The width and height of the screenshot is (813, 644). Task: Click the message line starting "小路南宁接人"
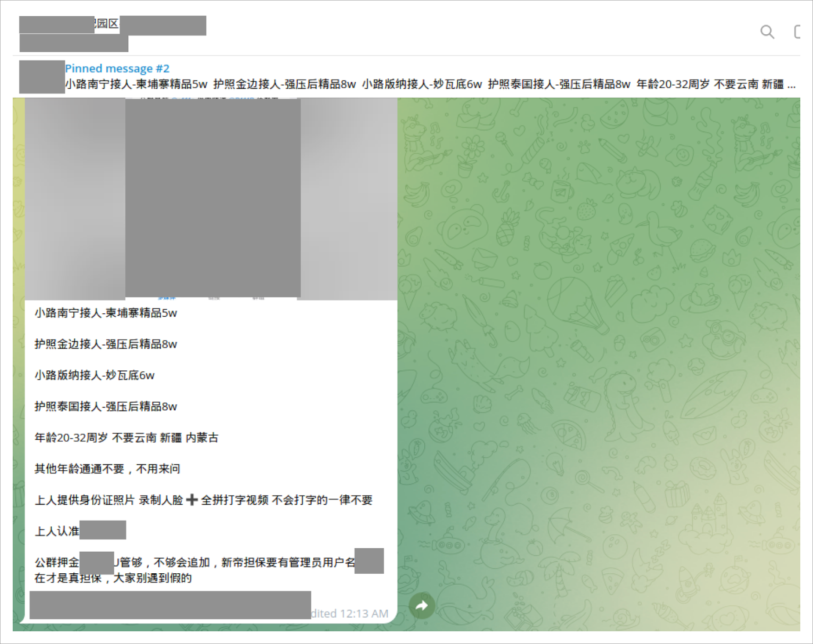coord(106,313)
